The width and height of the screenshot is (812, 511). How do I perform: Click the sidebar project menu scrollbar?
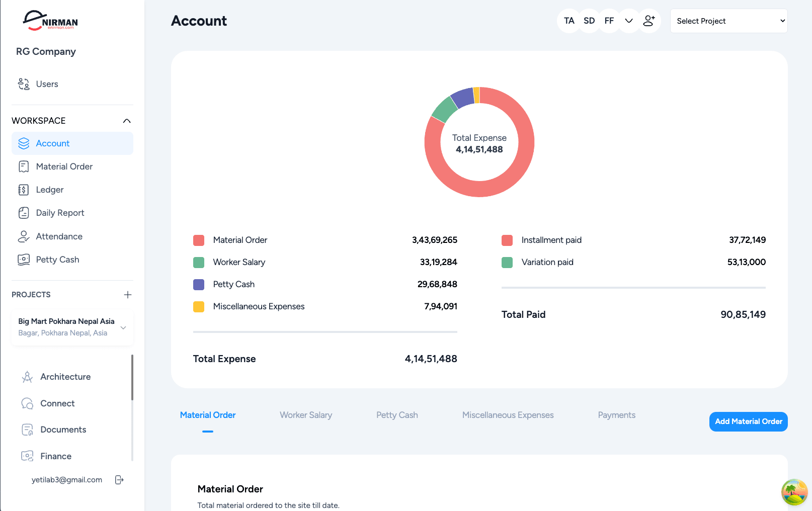coord(132,377)
